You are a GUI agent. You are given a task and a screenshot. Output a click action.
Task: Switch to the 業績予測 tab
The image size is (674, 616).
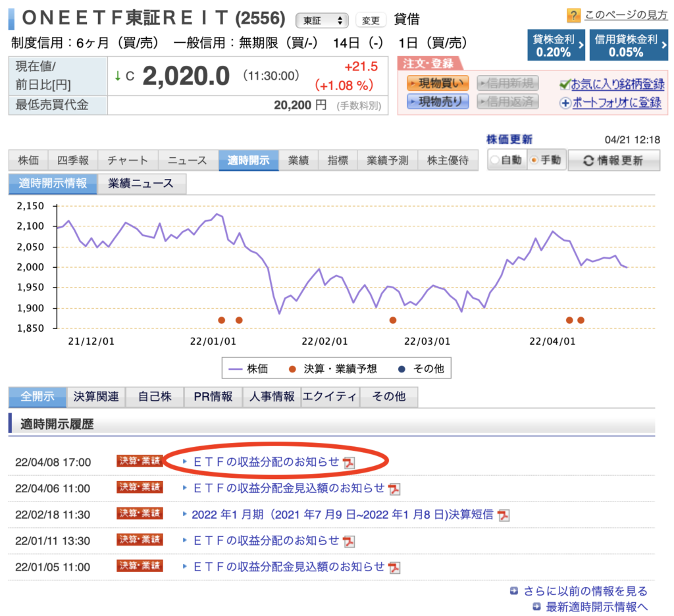[387, 161]
